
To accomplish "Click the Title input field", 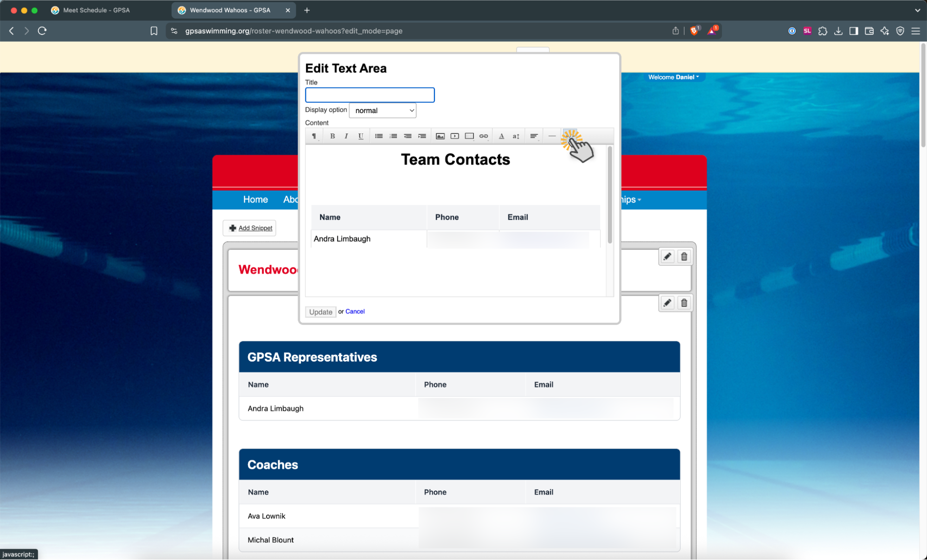I will coord(370,95).
